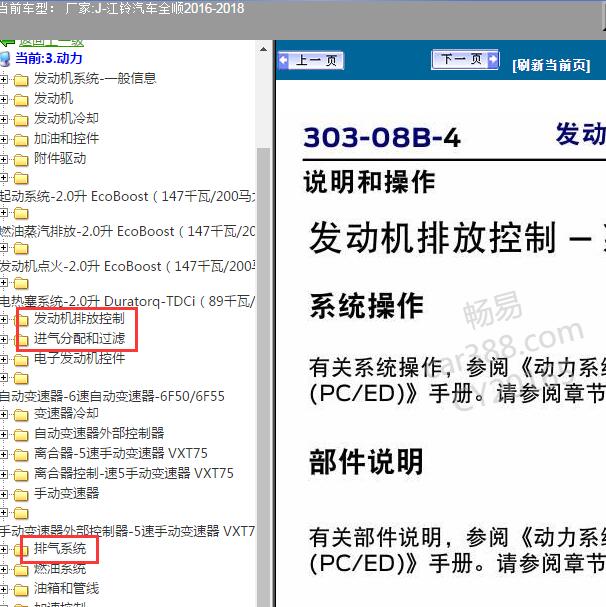Expand the 进气分配和过滤 node
Screen dimensions: 606x607
[3, 340]
